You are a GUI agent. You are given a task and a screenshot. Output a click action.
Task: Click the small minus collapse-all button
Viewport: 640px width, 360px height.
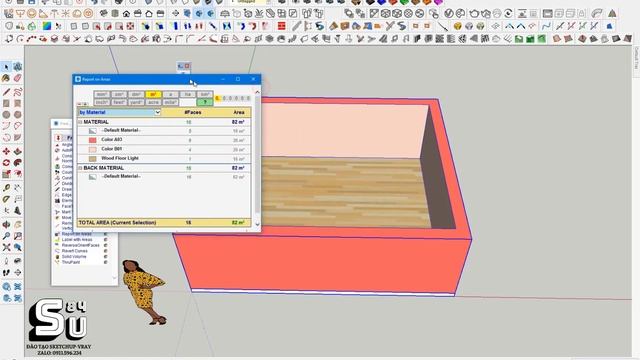click(80, 104)
